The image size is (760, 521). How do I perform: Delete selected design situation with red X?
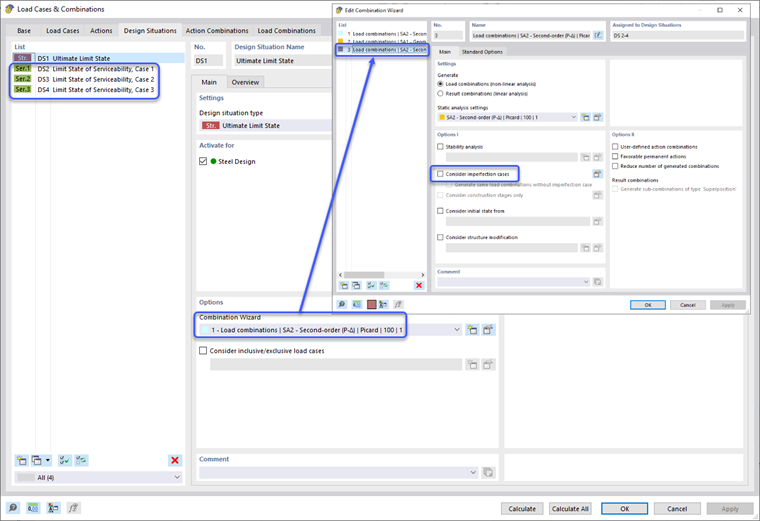(x=175, y=460)
